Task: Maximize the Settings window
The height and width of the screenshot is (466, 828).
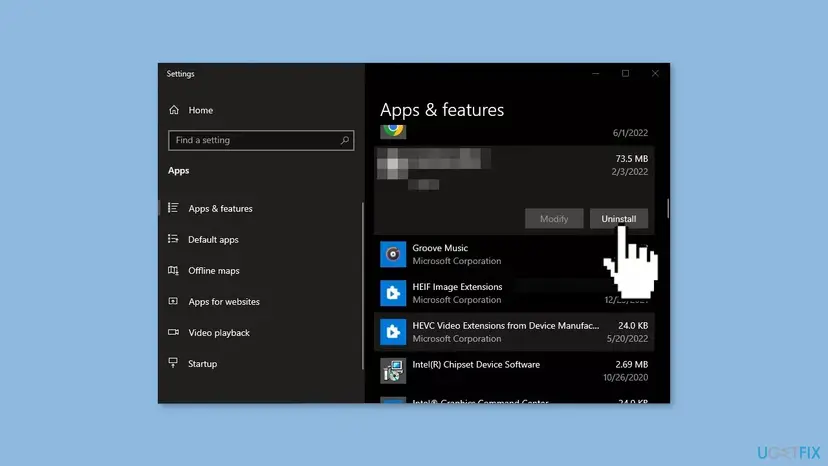Action: tap(625, 73)
